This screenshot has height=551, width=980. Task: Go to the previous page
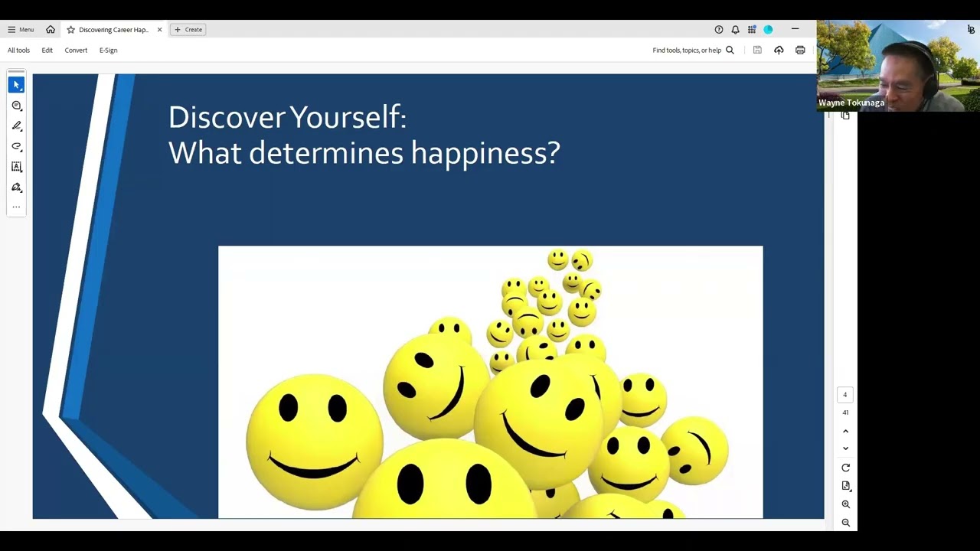[845, 432]
